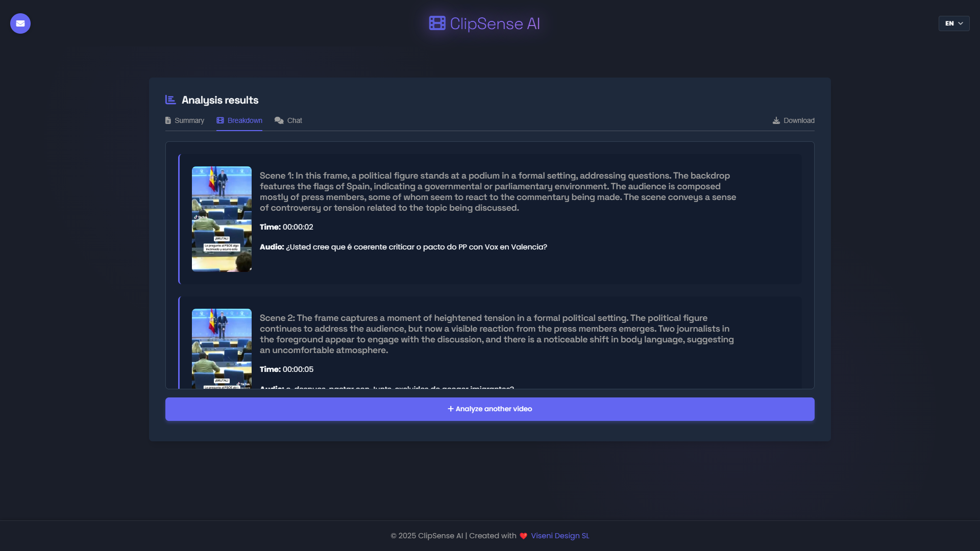This screenshot has width=980, height=551.
Task: Click the Download text button
Action: click(x=799, y=121)
